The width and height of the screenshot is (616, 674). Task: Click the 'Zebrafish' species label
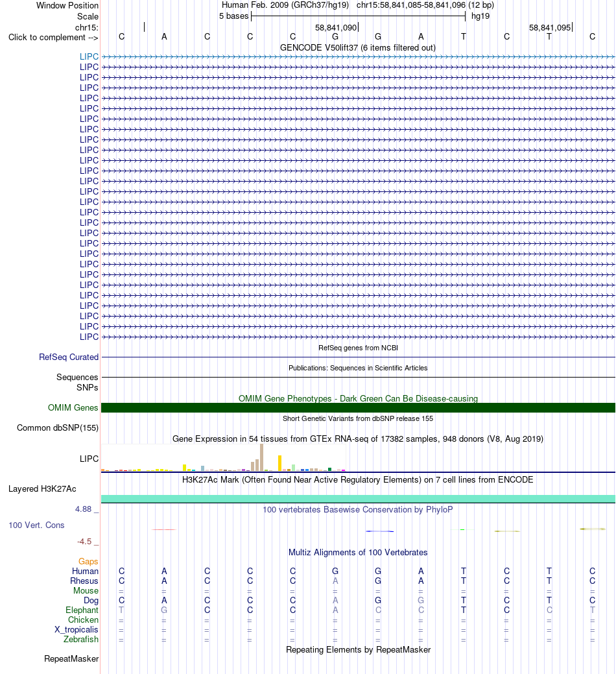81,640
